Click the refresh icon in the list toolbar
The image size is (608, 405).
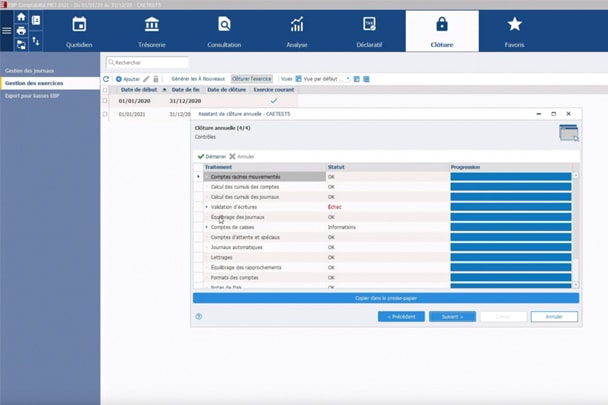(107, 78)
